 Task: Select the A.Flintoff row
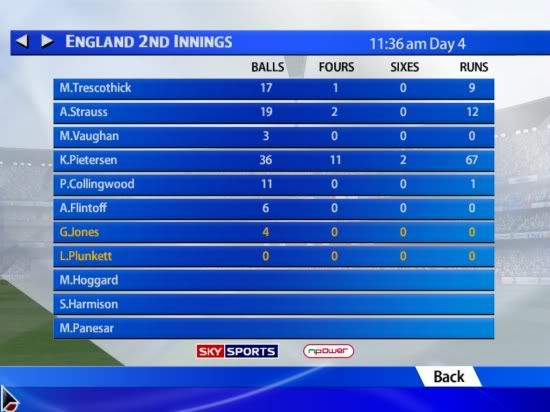[274, 209]
